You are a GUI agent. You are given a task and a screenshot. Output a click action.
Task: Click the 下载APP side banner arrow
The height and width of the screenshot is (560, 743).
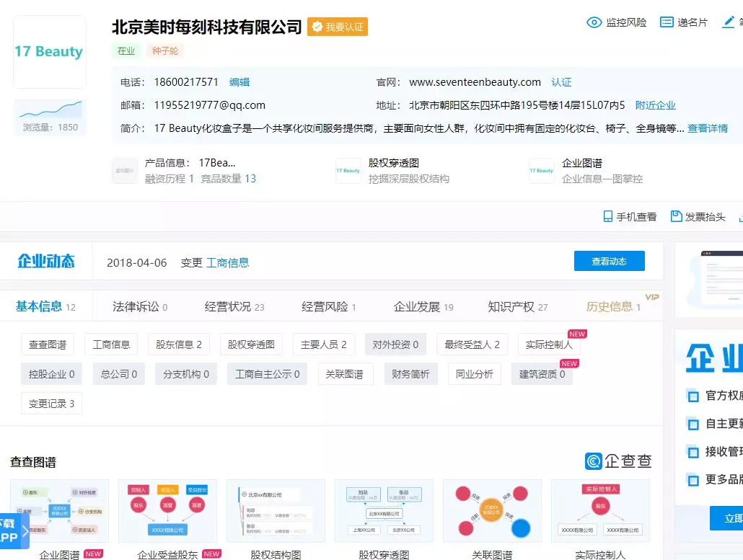tap(25, 531)
